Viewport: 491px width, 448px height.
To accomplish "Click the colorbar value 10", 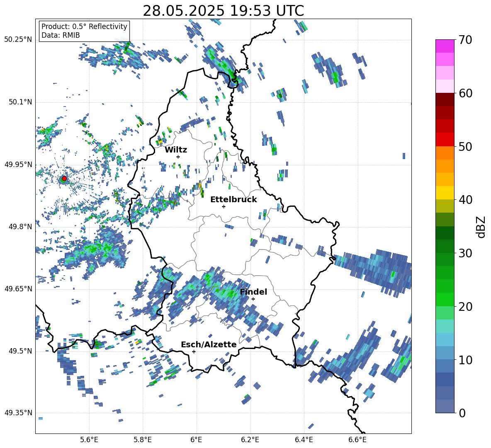I will 465,360.
